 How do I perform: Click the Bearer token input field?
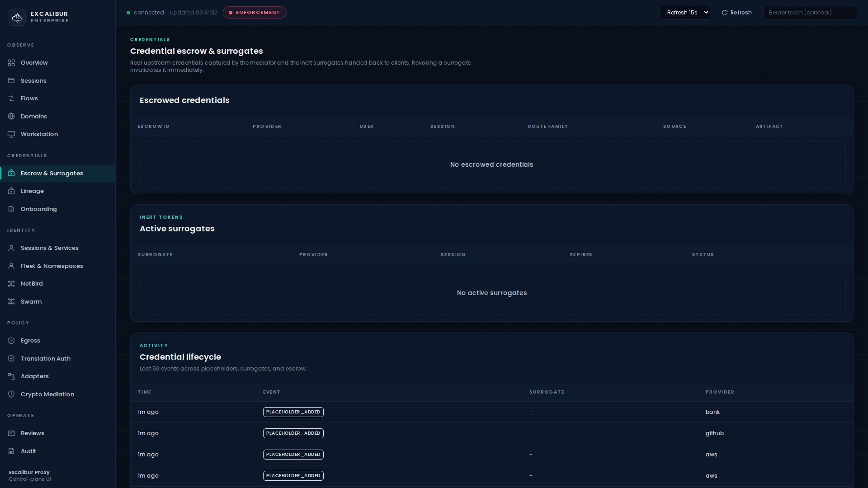(x=809, y=13)
